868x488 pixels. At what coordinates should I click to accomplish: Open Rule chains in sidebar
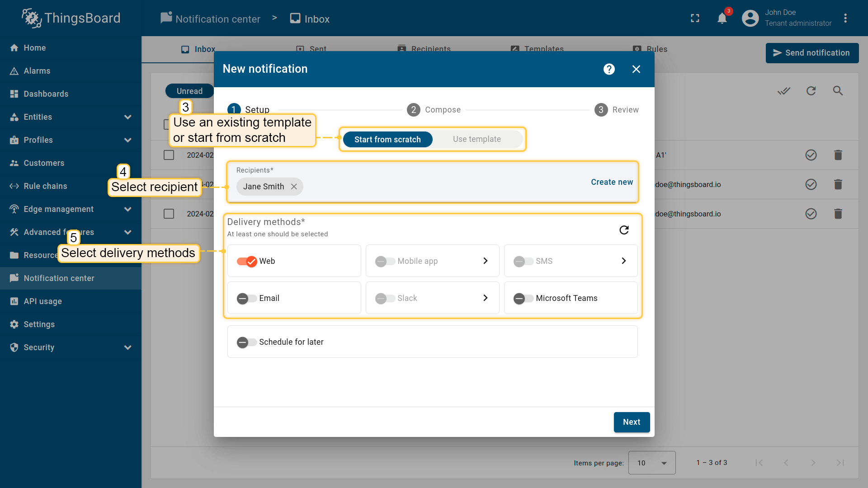[45, 186]
